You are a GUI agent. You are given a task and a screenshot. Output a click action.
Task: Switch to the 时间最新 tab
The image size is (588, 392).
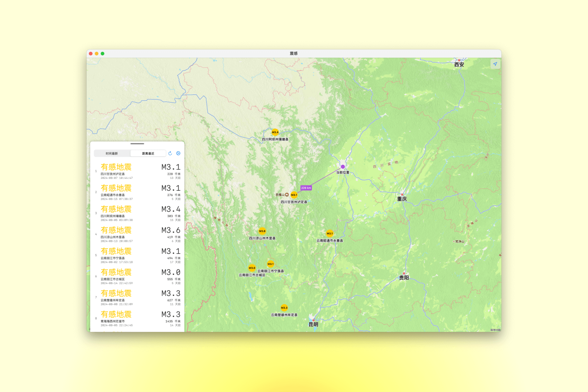click(112, 153)
